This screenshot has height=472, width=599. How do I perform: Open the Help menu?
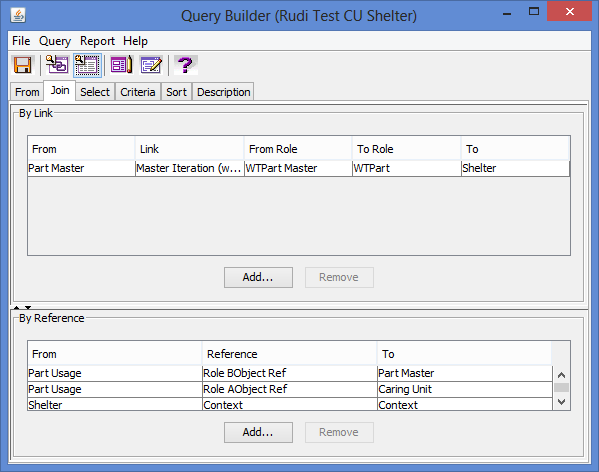[135, 41]
